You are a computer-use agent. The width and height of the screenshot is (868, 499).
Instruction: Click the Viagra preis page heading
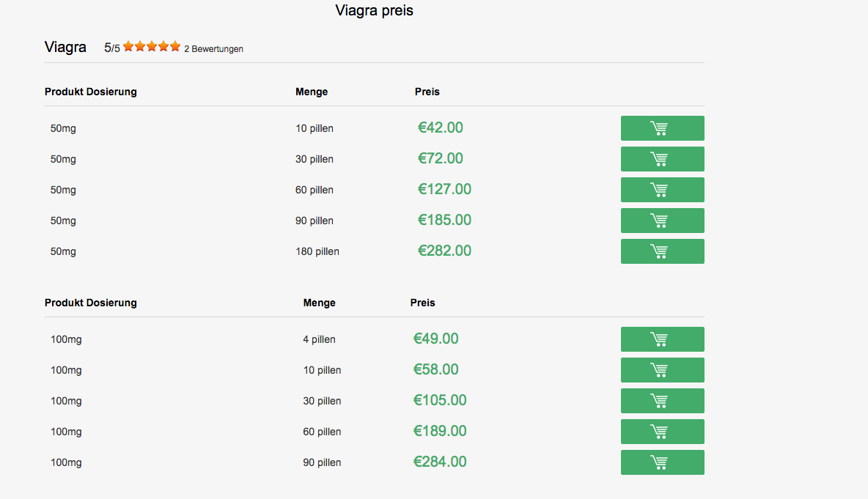374,10
